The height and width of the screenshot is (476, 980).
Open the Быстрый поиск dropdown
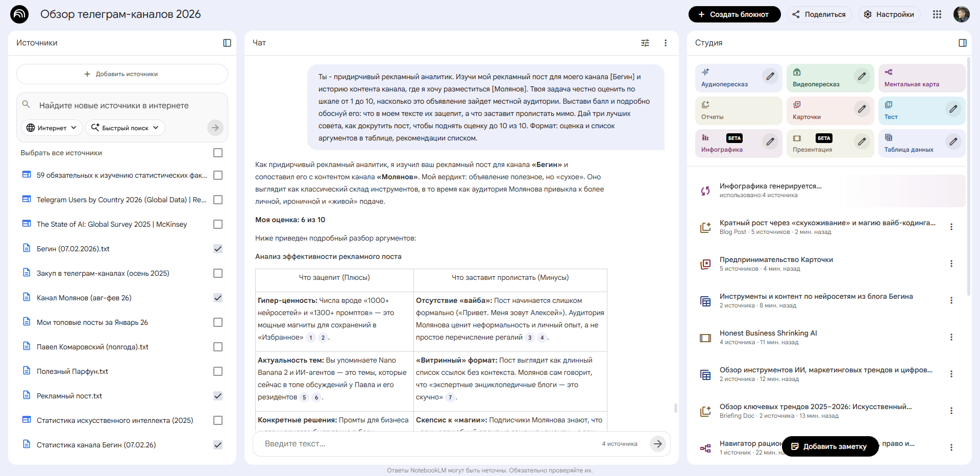[125, 128]
